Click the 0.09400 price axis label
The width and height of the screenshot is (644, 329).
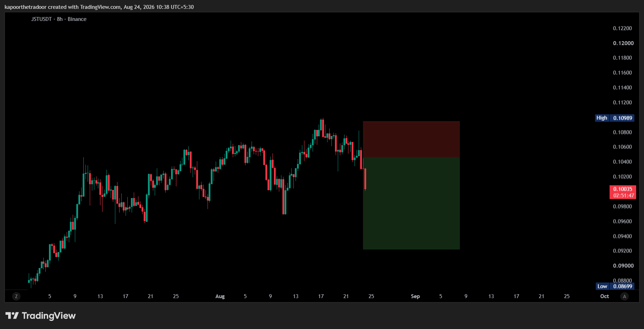click(x=622, y=236)
